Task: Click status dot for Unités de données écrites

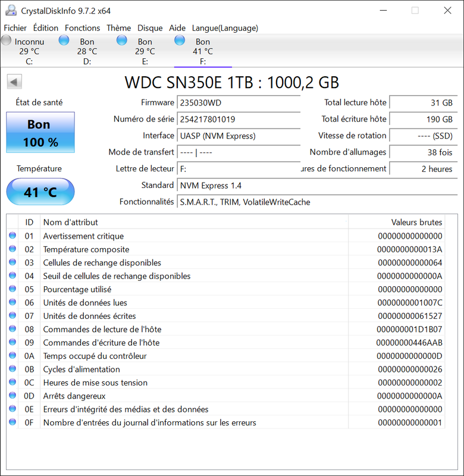Action: click(12, 315)
